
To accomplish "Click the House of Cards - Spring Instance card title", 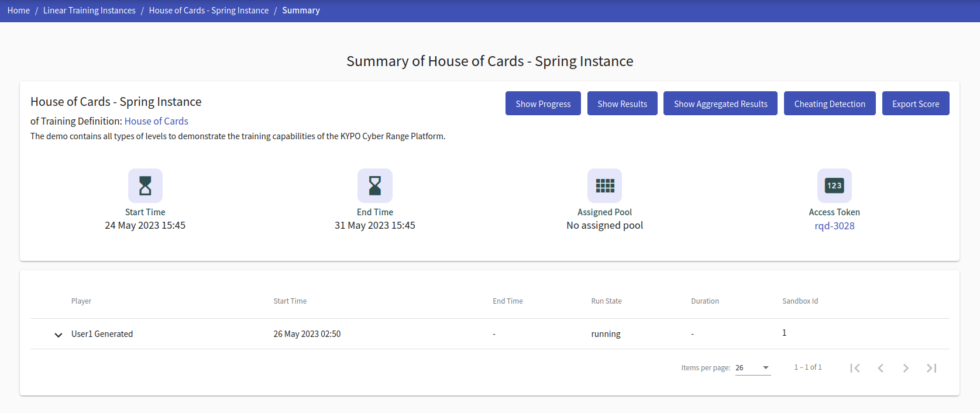I will 116,102.
